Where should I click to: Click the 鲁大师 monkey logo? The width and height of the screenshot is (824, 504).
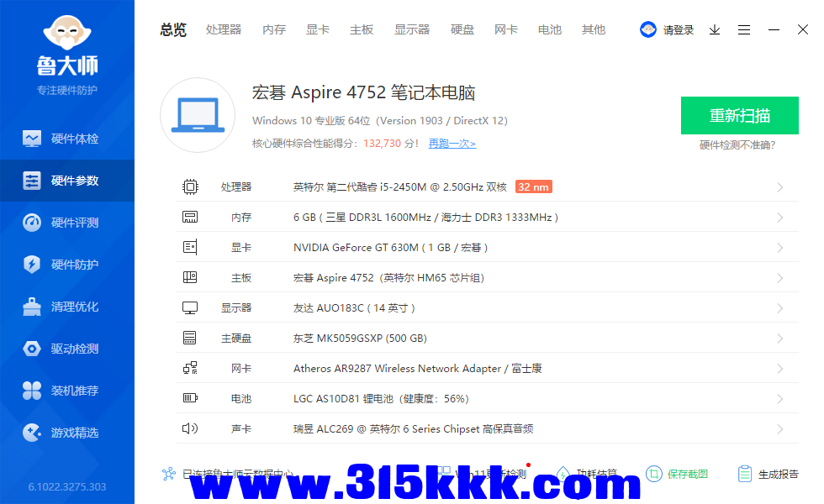click(x=67, y=33)
